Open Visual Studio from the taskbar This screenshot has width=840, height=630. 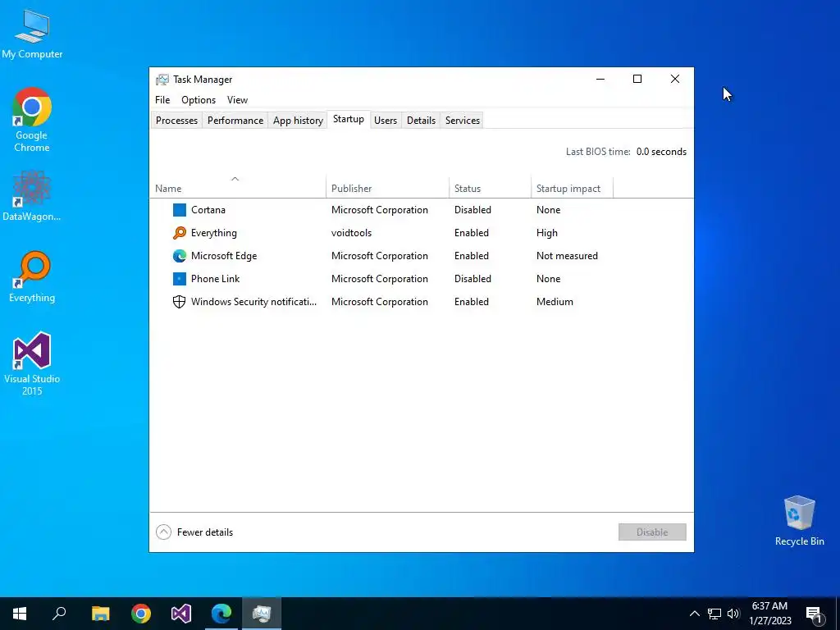181,614
